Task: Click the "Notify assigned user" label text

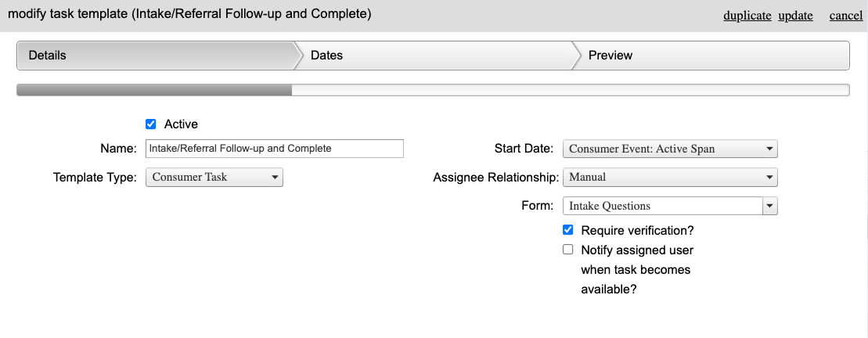Action: 637,250
